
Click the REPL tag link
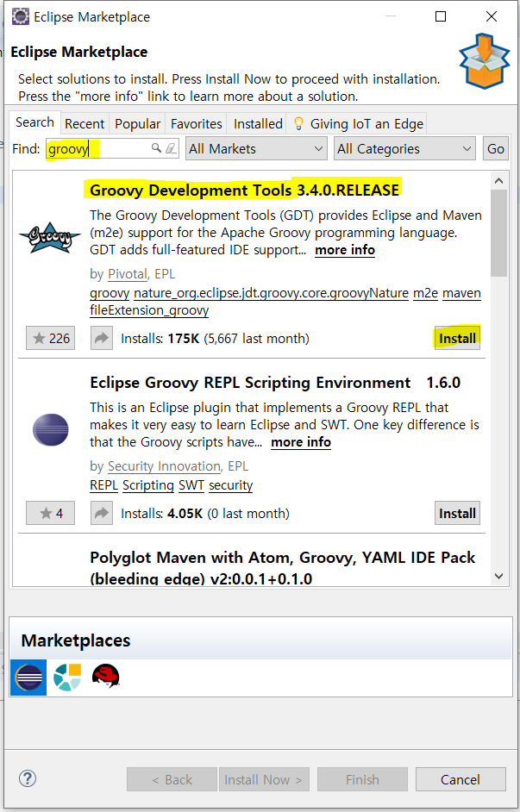click(104, 485)
